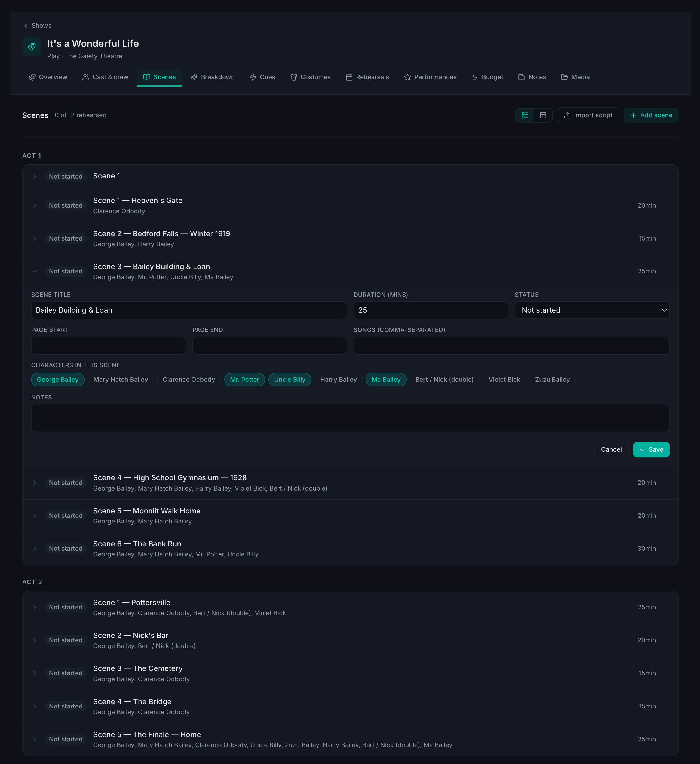Deselect Ma Bailey character chip
Screen dimensions: 700x764
point(386,379)
